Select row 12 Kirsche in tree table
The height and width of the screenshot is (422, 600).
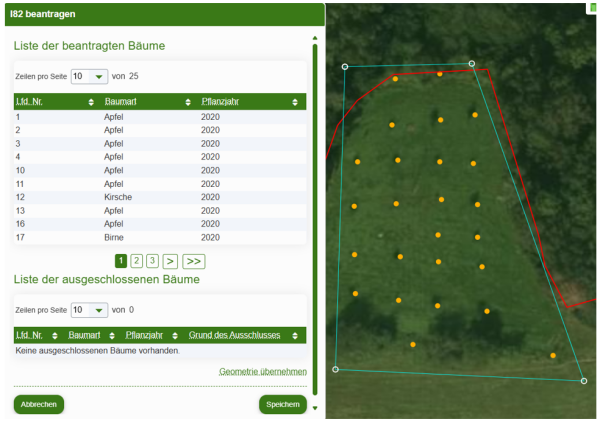(x=160, y=197)
